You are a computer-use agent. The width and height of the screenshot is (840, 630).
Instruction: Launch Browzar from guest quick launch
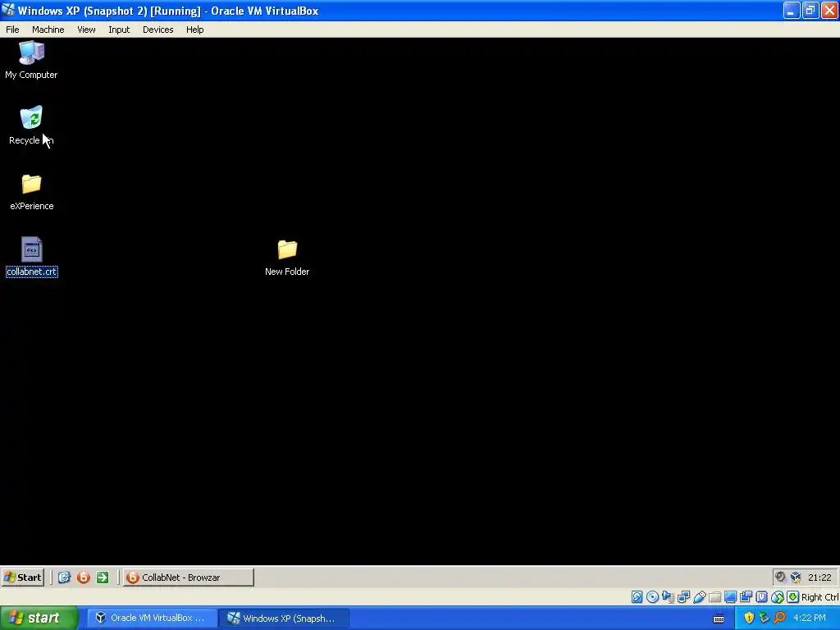[84, 577]
